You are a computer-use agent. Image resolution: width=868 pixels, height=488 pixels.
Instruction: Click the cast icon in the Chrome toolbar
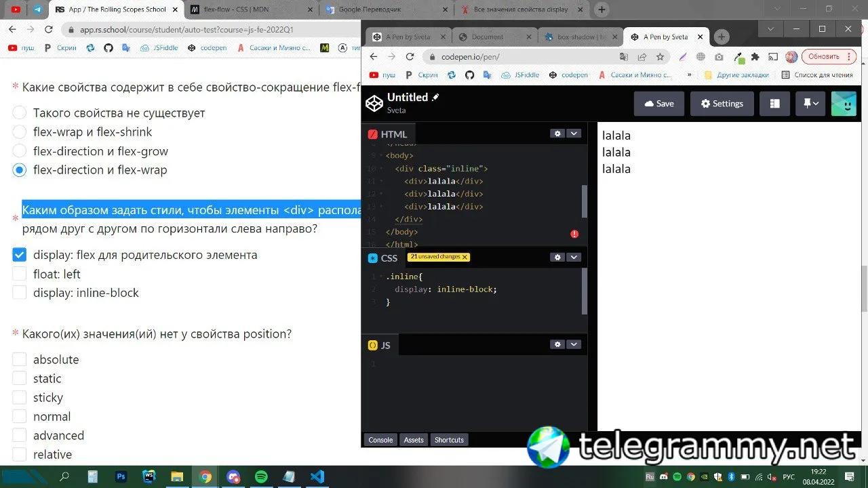pos(773,57)
